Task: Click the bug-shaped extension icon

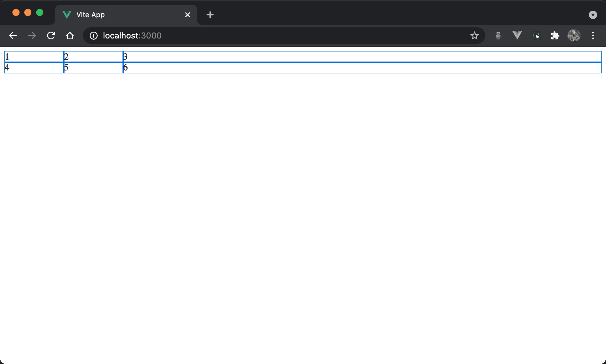Action: [x=498, y=36]
